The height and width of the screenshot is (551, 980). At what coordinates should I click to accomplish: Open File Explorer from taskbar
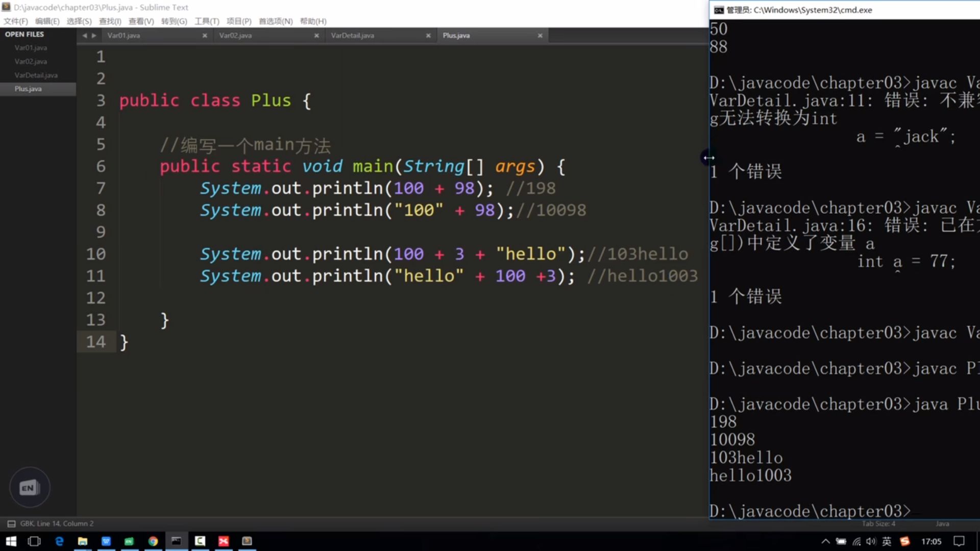(82, 541)
